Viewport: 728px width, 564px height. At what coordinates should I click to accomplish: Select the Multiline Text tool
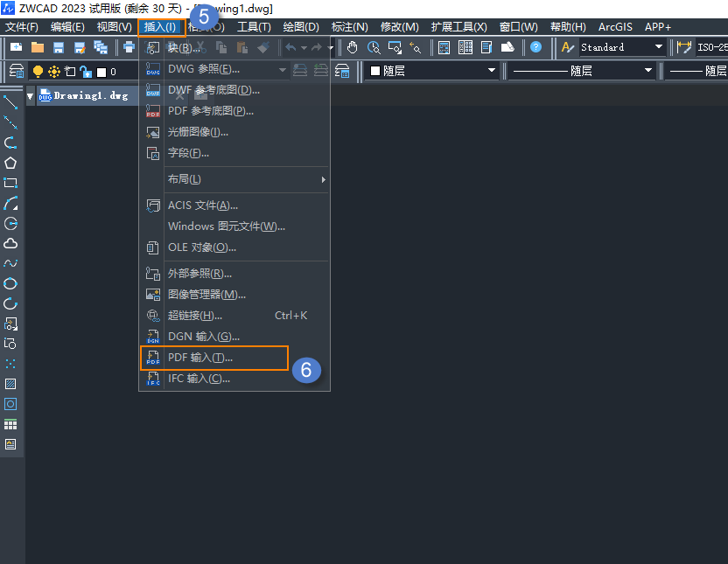click(10, 444)
